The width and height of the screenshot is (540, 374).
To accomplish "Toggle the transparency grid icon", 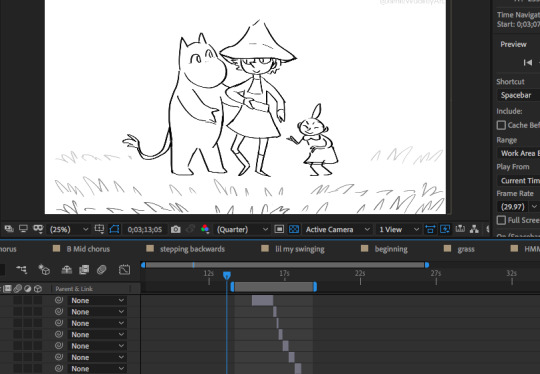I will [294, 229].
